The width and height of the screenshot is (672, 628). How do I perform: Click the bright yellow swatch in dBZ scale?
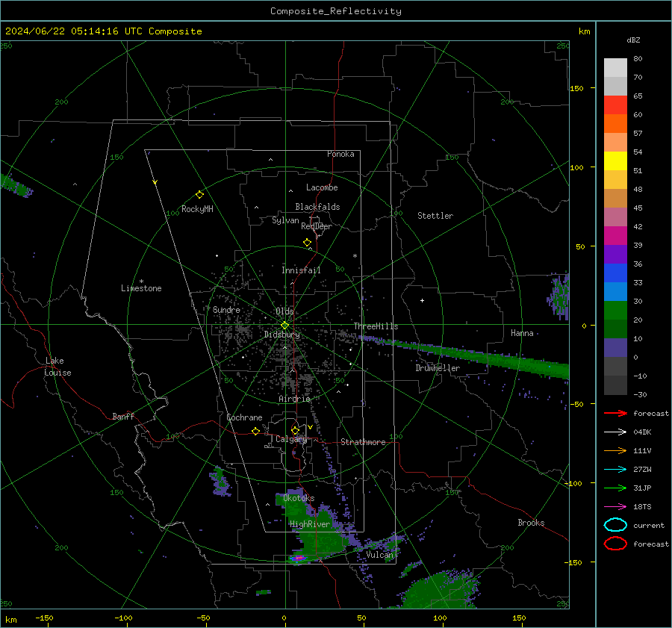tap(615, 161)
